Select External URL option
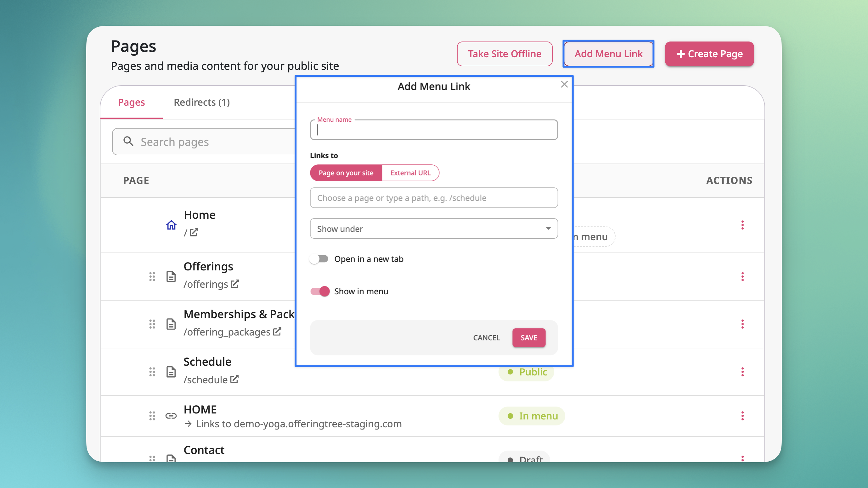Viewport: 868px width, 488px height. (x=410, y=173)
